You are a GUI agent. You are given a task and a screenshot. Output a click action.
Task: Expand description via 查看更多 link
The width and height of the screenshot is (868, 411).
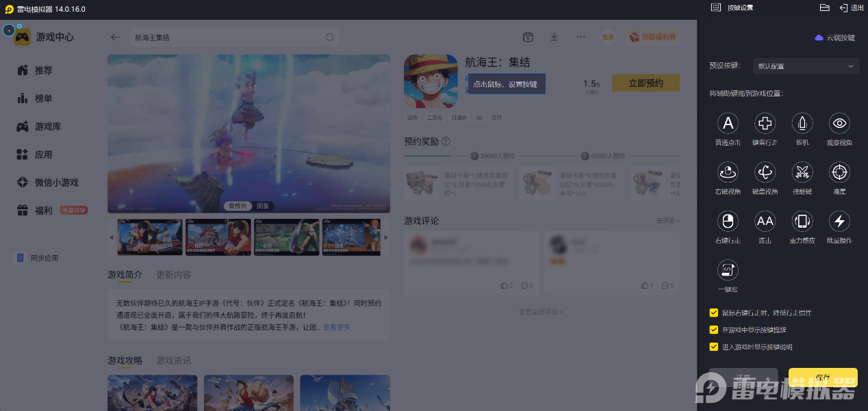coord(337,328)
